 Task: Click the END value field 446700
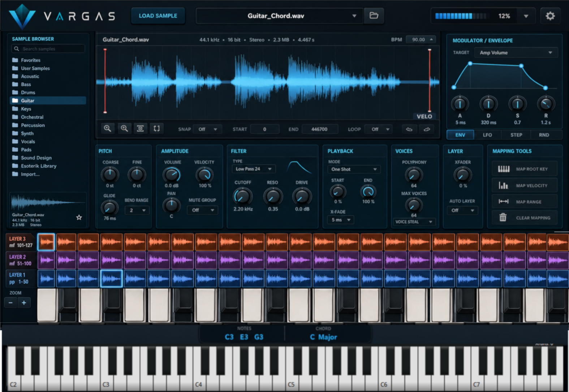coord(320,129)
